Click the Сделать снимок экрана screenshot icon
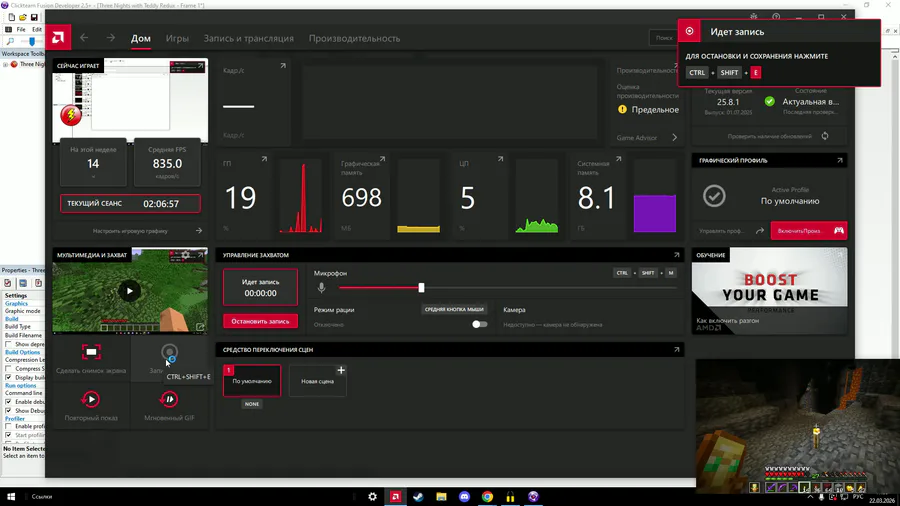This screenshot has height=506, width=900. [x=91, y=352]
